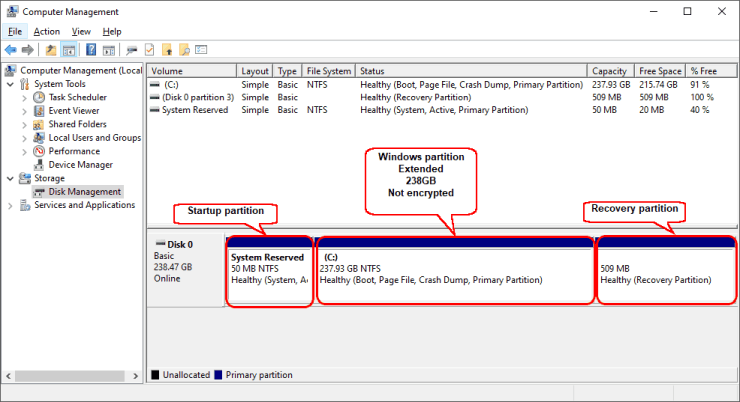Toggle Show/Hide Console Tree icon
The height and width of the screenshot is (402, 740).
coord(69,50)
